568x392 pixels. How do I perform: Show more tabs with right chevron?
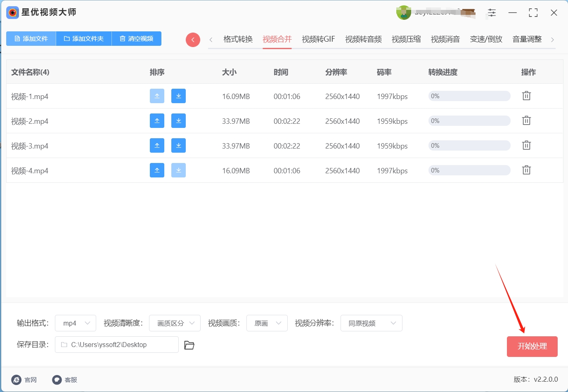[552, 40]
